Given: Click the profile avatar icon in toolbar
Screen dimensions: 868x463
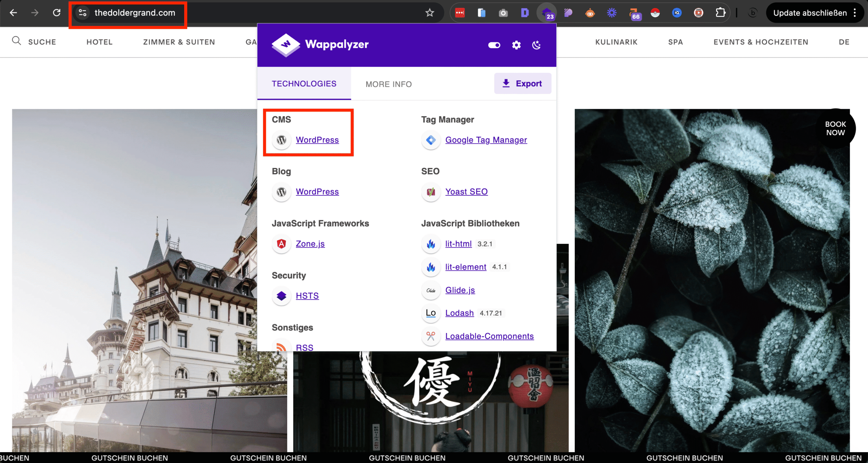Looking at the screenshot, I should (752, 13).
